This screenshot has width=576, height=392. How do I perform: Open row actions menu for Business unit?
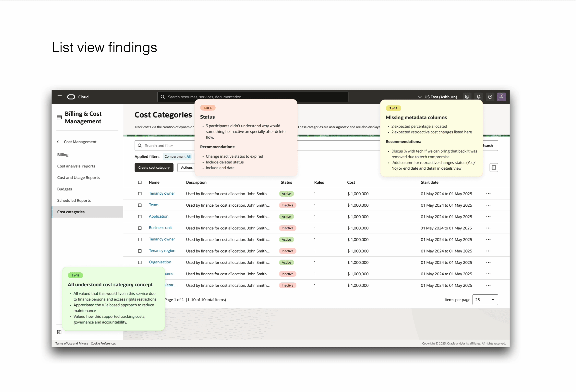pyautogui.click(x=488, y=228)
